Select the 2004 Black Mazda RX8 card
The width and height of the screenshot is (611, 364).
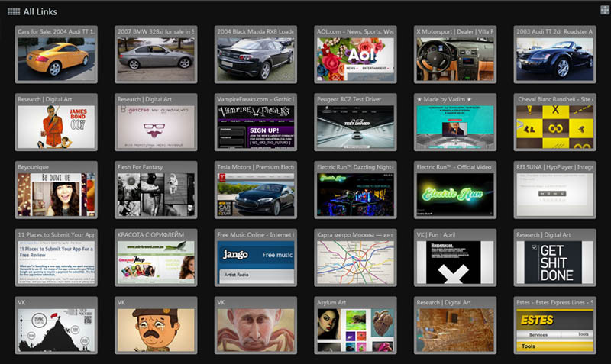point(256,54)
